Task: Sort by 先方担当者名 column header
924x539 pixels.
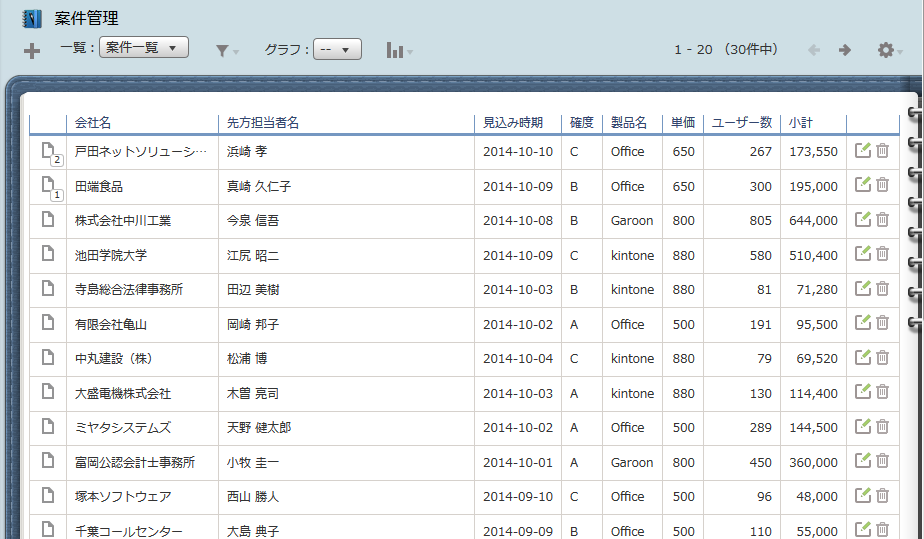Action: pyautogui.click(x=263, y=123)
